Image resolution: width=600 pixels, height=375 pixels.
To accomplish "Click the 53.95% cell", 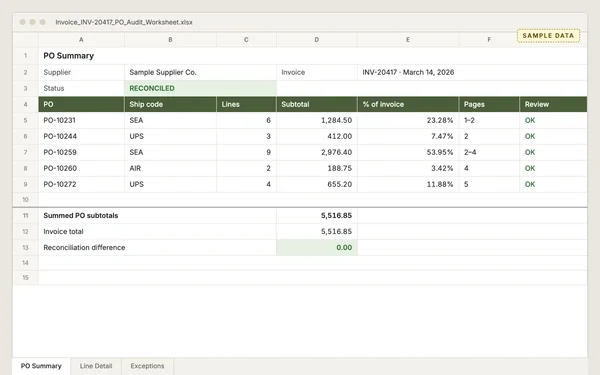I will [408, 152].
